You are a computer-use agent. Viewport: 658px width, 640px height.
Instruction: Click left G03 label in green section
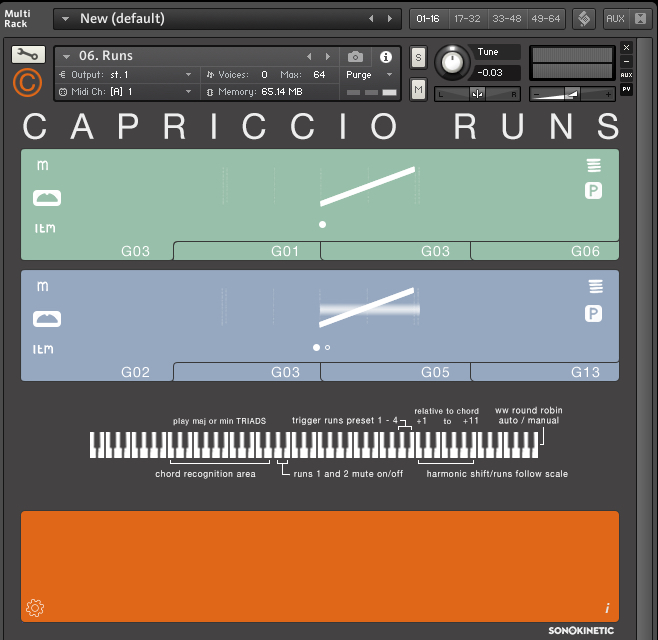coord(135,251)
